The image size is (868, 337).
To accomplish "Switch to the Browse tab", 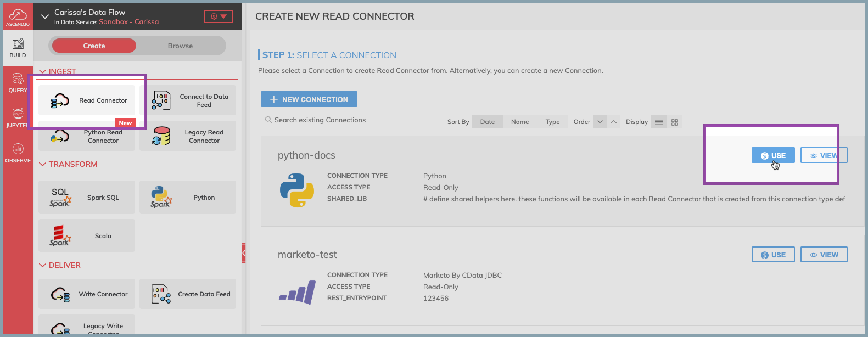I will pyautogui.click(x=180, y=46).
